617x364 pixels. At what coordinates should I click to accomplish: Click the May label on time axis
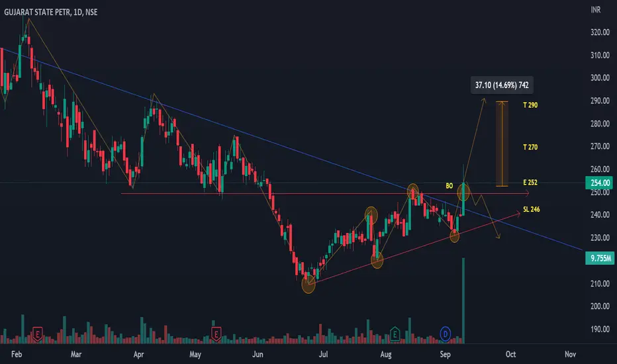[195, 354]
